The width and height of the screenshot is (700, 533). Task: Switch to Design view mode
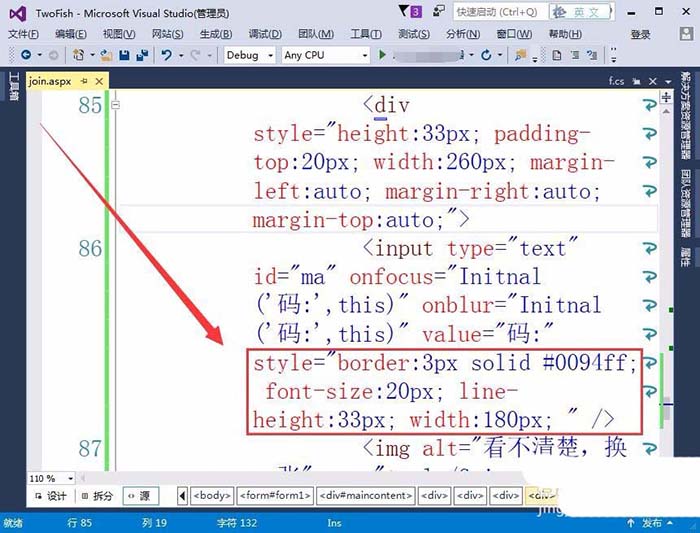[x=51, y=496]
